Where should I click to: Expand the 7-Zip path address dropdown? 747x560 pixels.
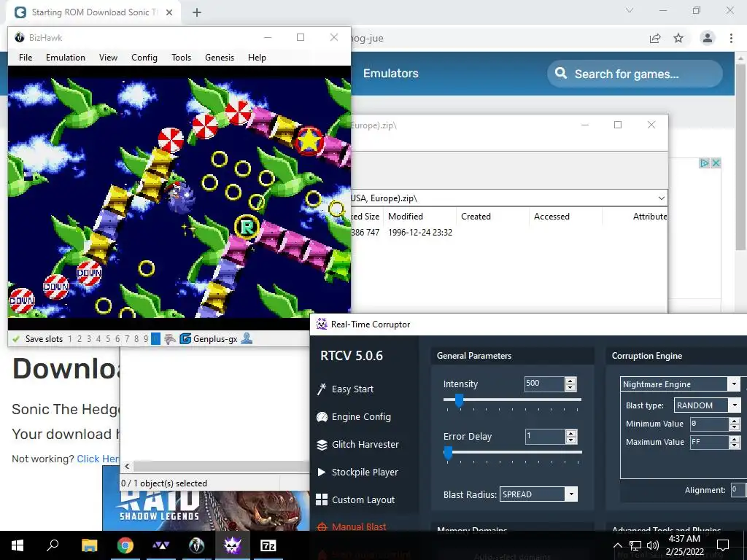[661, 198]
